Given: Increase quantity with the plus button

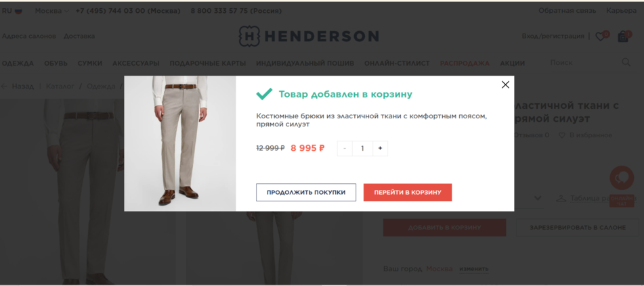Looking at the screenshot, I should pyautogui.click(x=380, y=149).
